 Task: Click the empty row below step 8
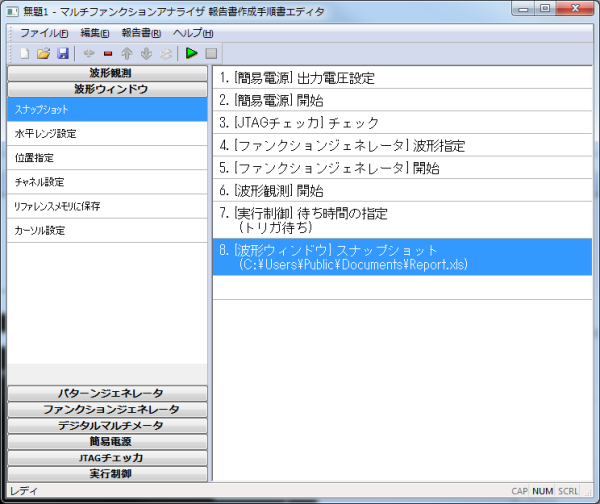[403, 287]
